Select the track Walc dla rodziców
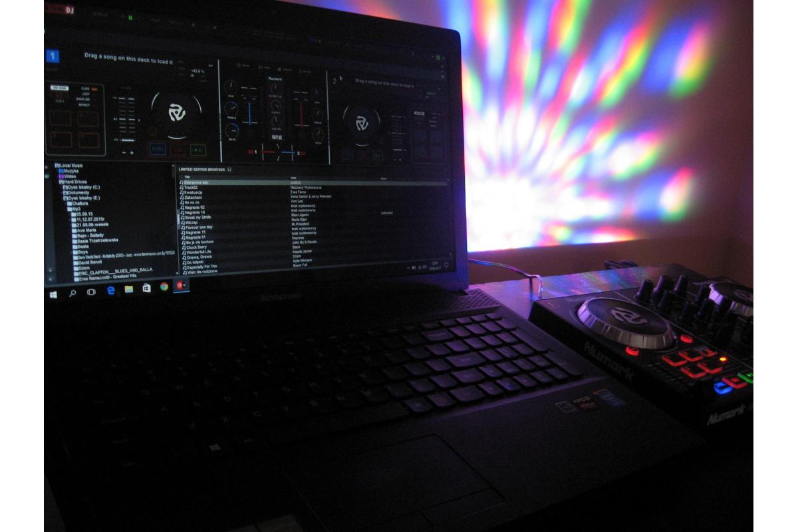Image resolution: width=798 pixels, height=532 pixels. [x=199, y=272]
